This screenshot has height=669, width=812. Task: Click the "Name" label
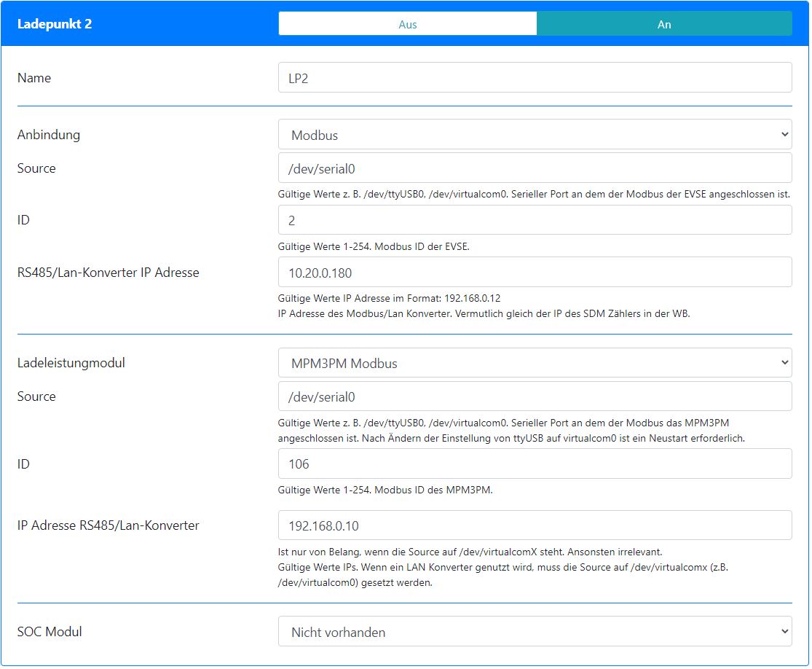coord(34,78)
